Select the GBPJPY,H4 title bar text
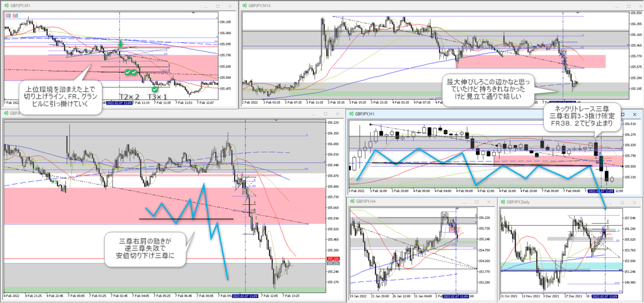 [367, 201]
